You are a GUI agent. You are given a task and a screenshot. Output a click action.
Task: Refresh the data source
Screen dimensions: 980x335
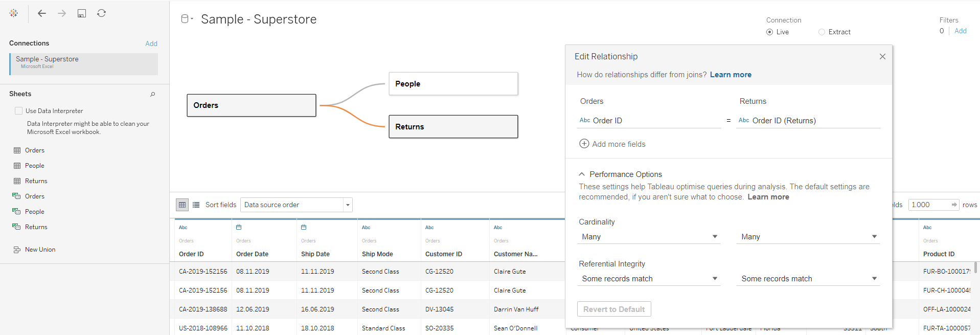point(102,13)
